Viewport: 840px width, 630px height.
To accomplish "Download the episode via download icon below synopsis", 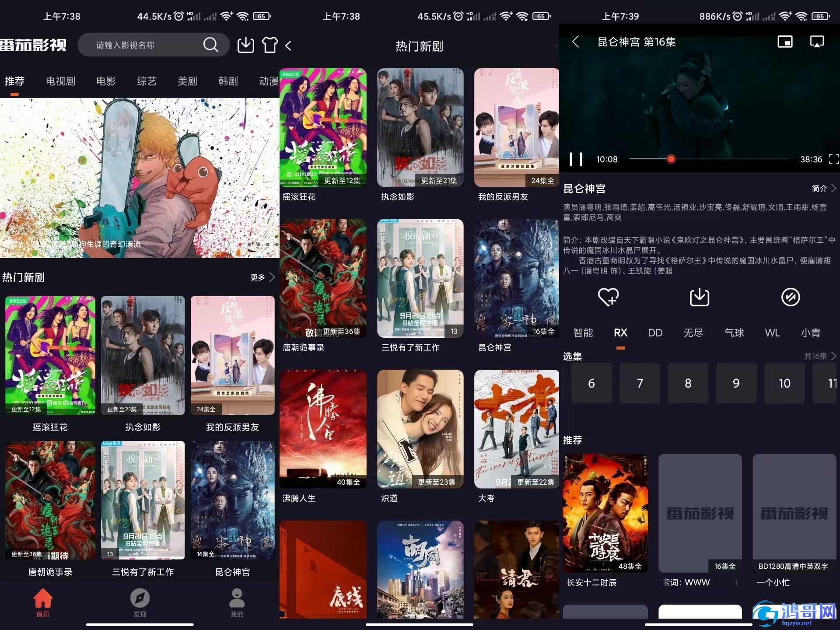I will click(x=699, y=297).
